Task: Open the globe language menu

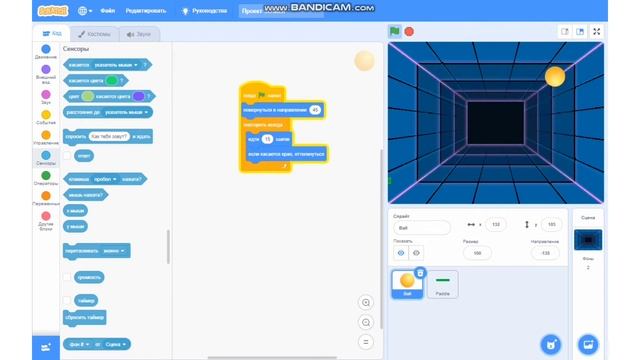Action: point(85,11)
